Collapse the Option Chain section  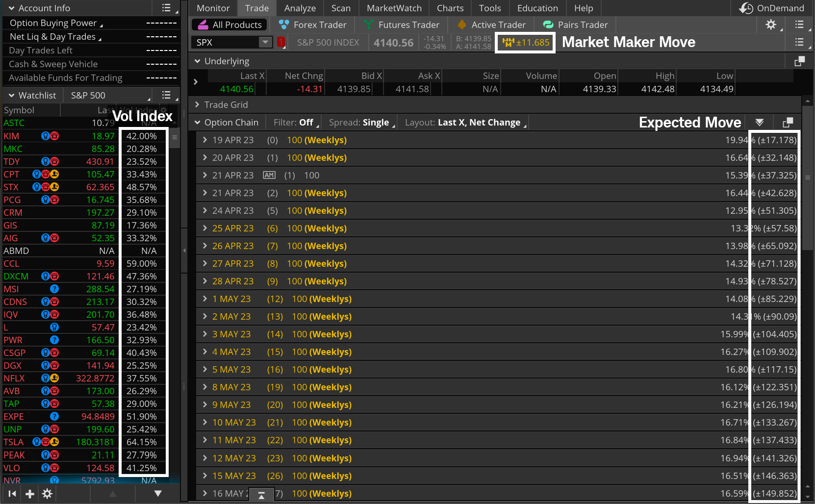tap(197, 122)
